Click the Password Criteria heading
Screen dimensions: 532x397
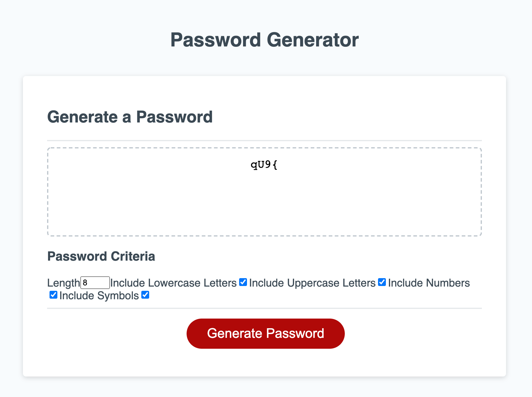(x=101, y=256)
